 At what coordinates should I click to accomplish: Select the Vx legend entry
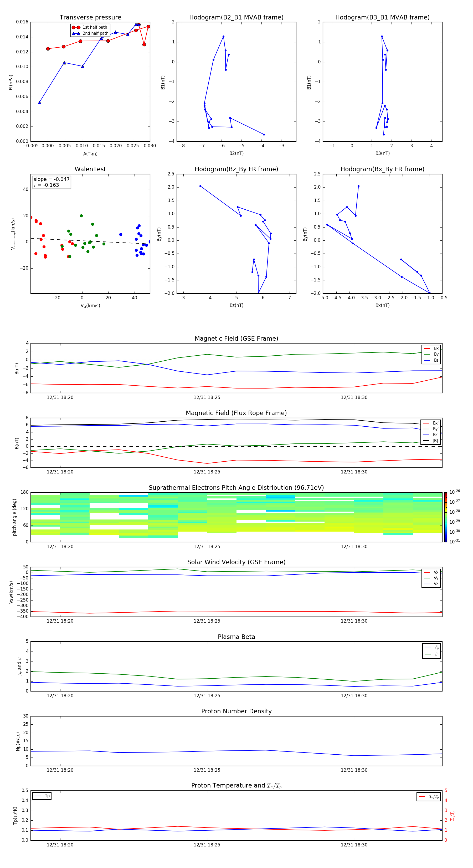tap(431, 572)
